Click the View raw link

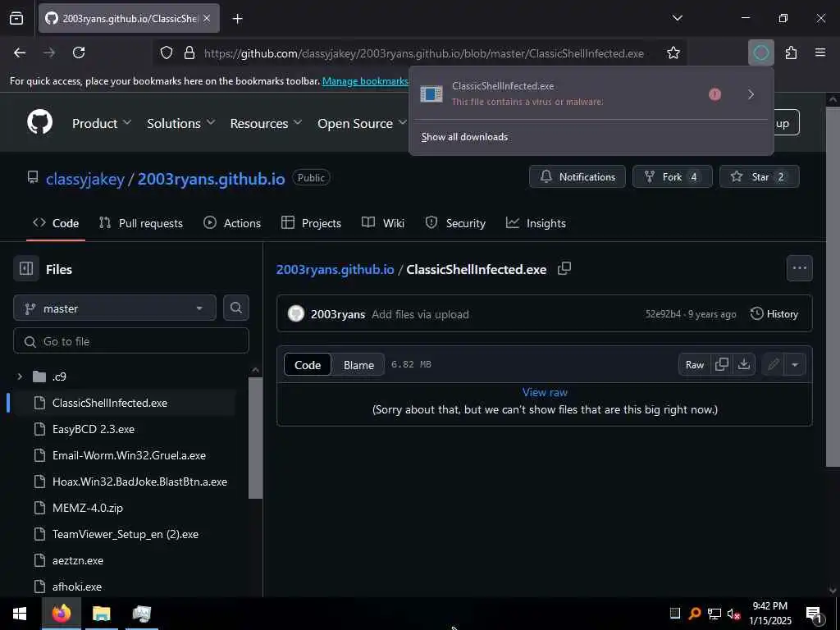(545, 392)
